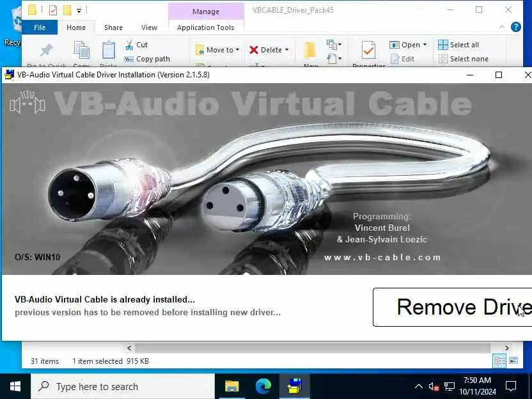
Task: Open the Action Center notifications icon
Action: (511, 386)
